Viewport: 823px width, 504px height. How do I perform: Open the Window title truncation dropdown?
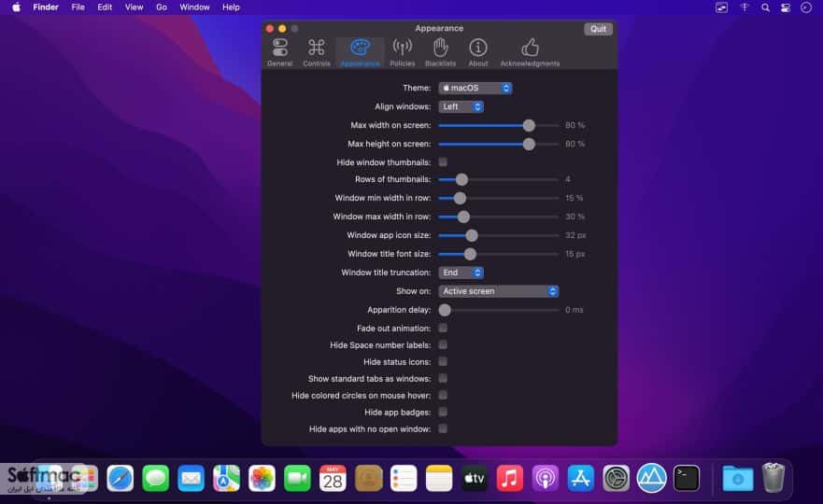pos(461,273)
